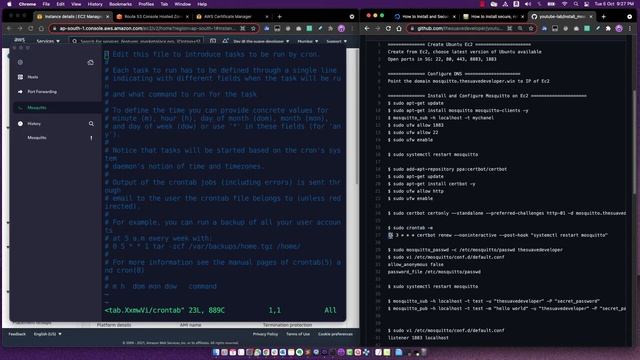Image resolution: width=640 pixels, height=360 pixels.
Task: Open AWS Cookie preferences link
Action: click(335, 334)
